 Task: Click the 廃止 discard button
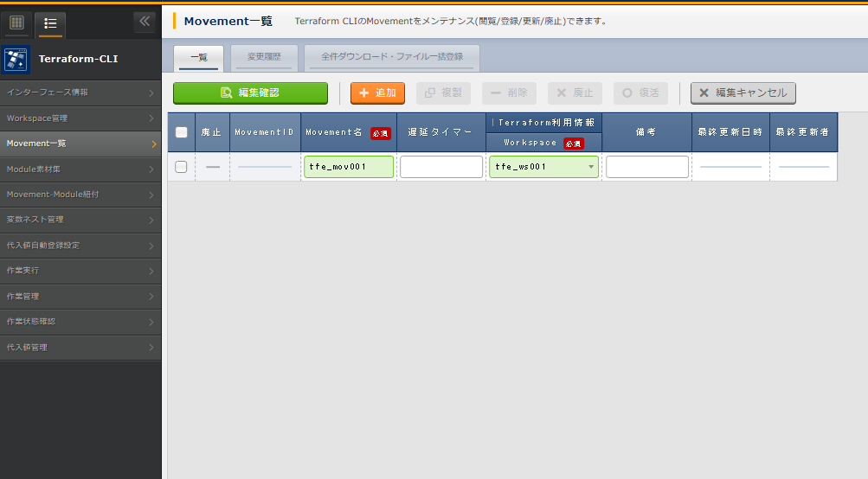point(575,93)
